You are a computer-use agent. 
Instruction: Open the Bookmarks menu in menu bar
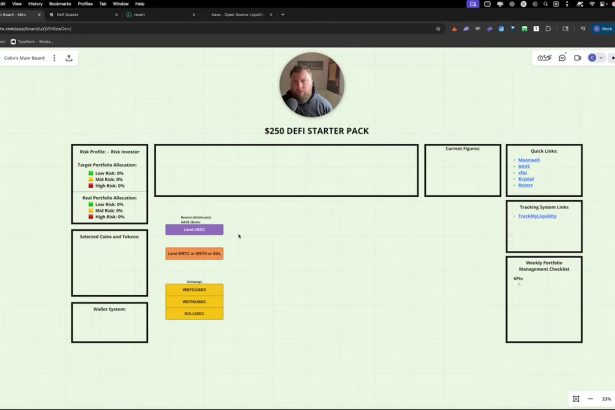point(60,4)
